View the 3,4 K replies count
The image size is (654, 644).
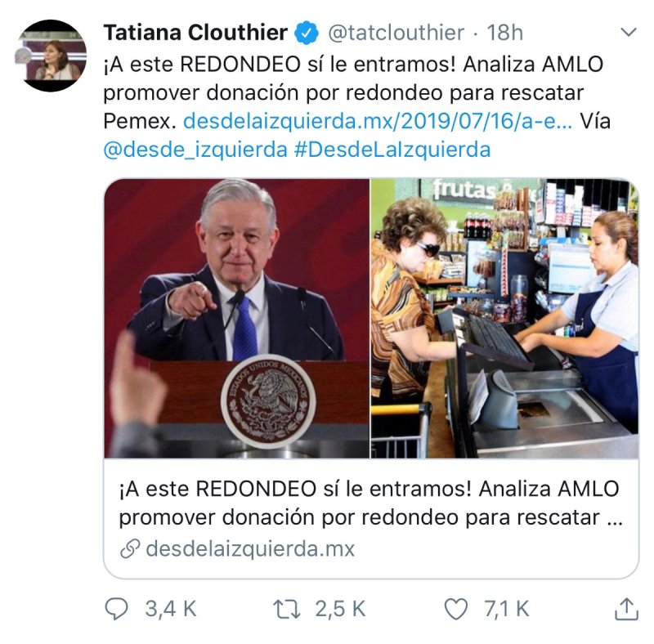tap(171, 609)
